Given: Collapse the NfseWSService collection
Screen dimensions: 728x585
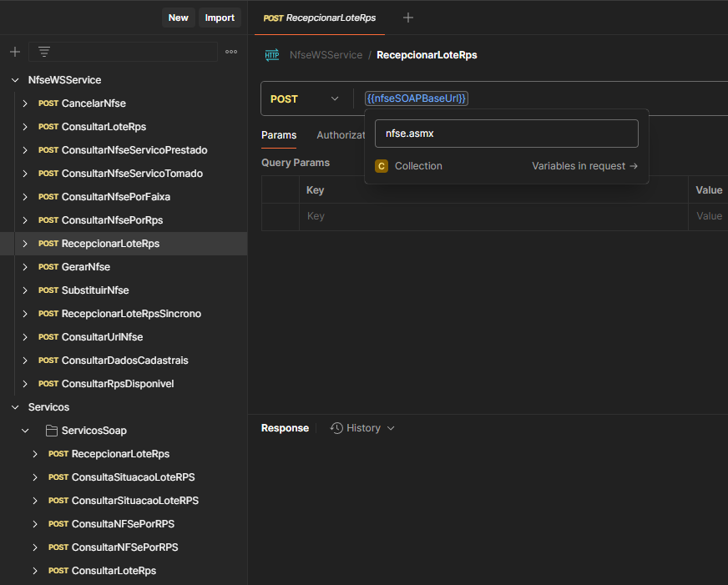Looking at the screenshot, I should point(15,80).
